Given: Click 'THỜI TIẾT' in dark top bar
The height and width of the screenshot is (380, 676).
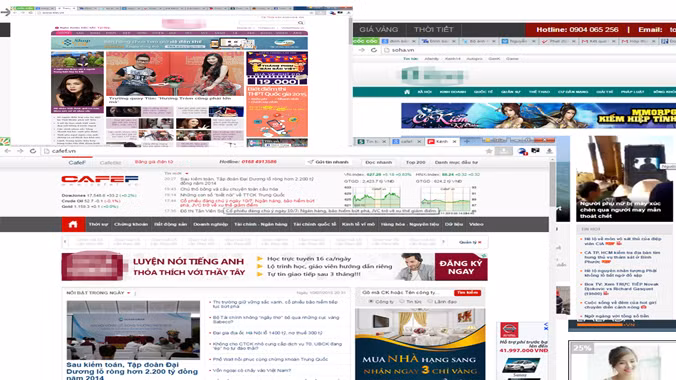Looking at the screenshot, I should click(x=434, y=29).
